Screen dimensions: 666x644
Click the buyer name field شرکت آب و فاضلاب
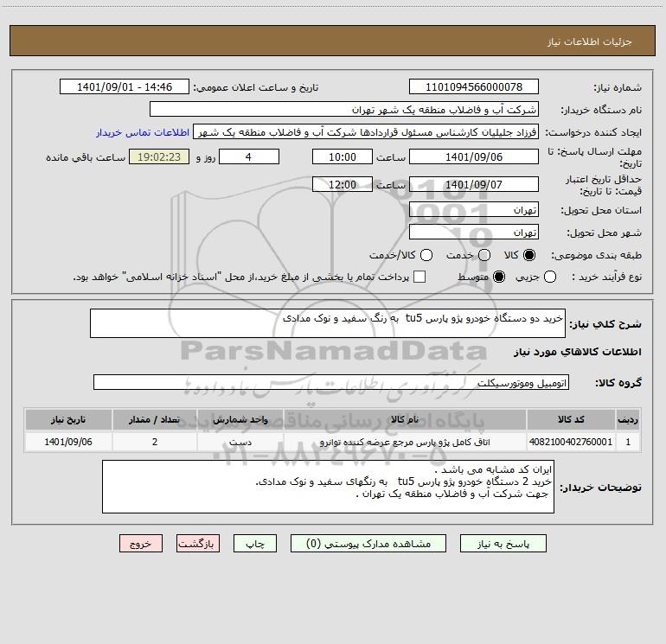(x=344, y=110)
